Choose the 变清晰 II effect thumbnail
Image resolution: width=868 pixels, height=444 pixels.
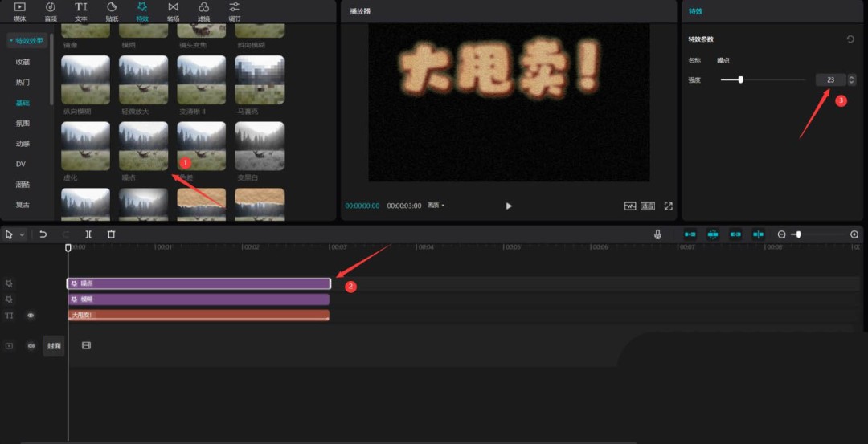point(202,79)
